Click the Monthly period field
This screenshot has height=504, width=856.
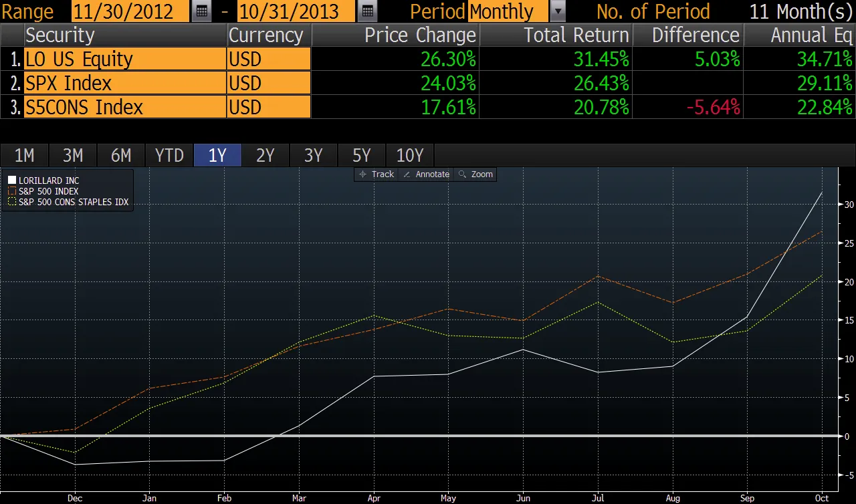point(508,11)
